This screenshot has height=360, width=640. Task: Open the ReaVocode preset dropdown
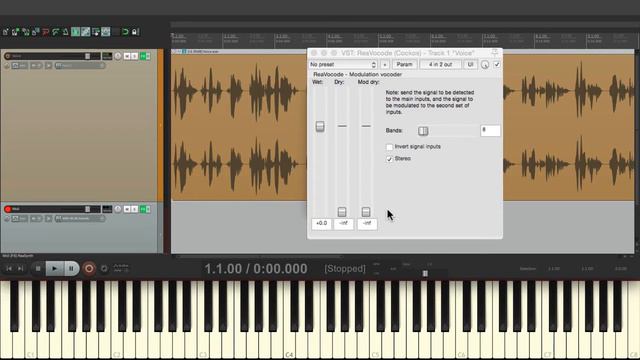(342, 64)
